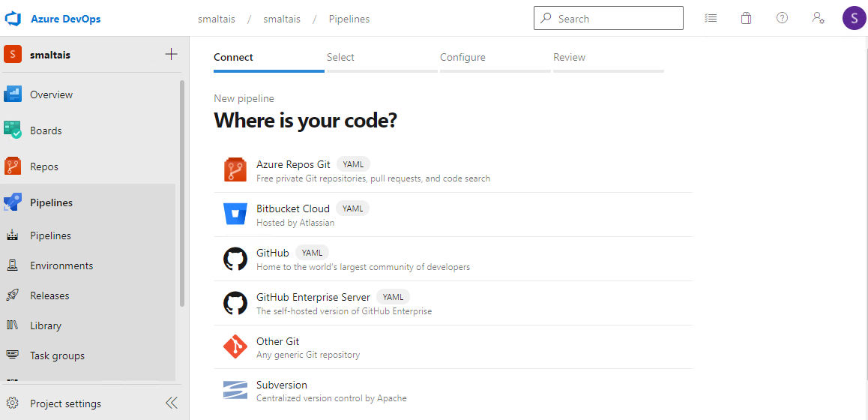
Task: Click the Azure Repos Git icon
Action: point(235,170)
